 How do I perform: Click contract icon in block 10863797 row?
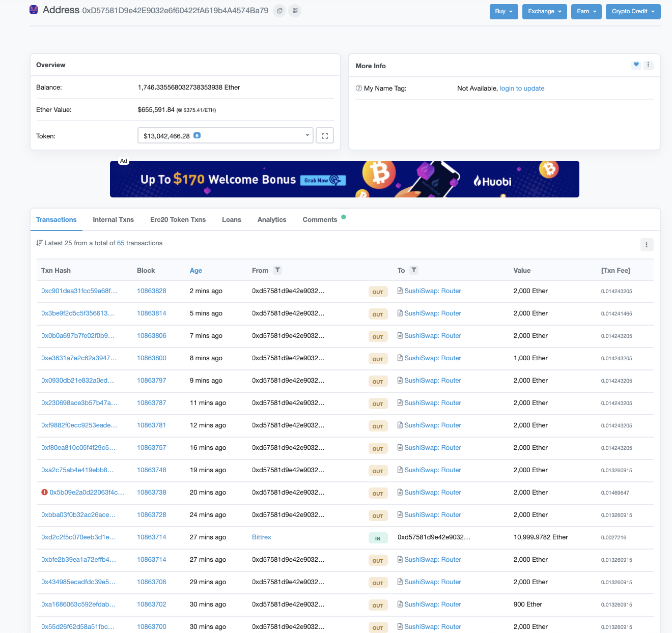click(x=400, y=381)
